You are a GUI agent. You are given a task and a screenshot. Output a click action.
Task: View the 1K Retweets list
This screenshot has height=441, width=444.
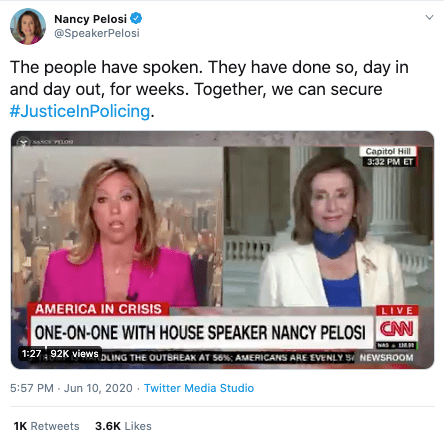pos(46,426)
